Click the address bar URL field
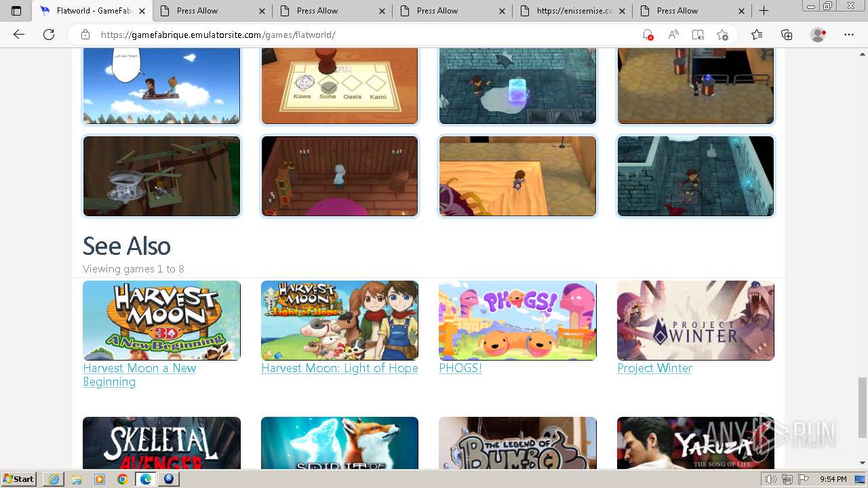Image resolution: width=868 pixels, height=488 pixels. (366, 35)
